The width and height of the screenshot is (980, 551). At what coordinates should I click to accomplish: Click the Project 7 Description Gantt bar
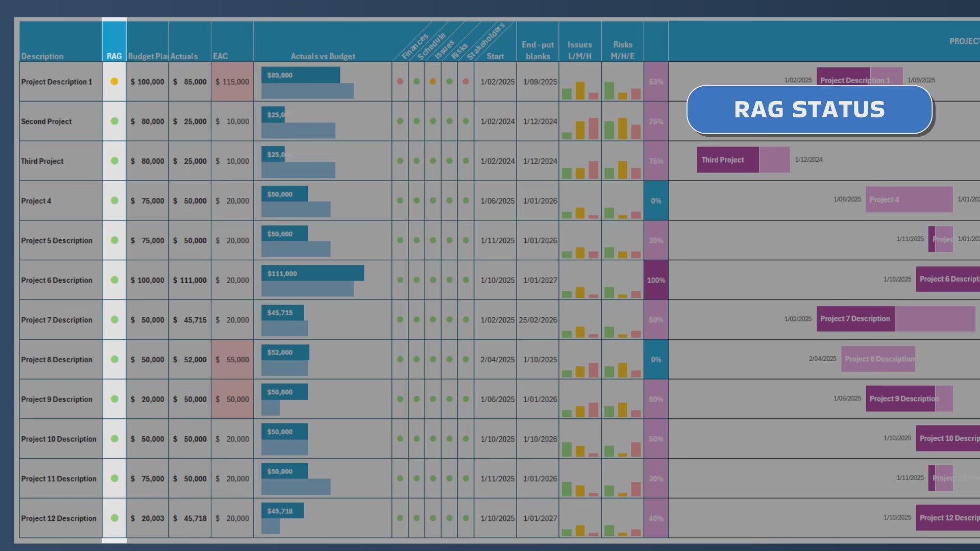pos(855,319)
